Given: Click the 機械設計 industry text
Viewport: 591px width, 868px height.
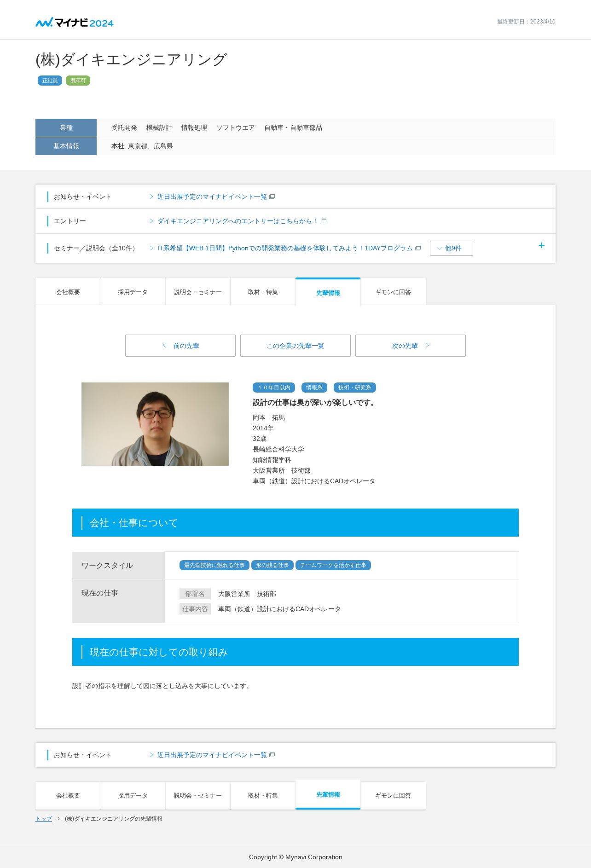Looking at the screenshot, I should click(x=159, y=127).
